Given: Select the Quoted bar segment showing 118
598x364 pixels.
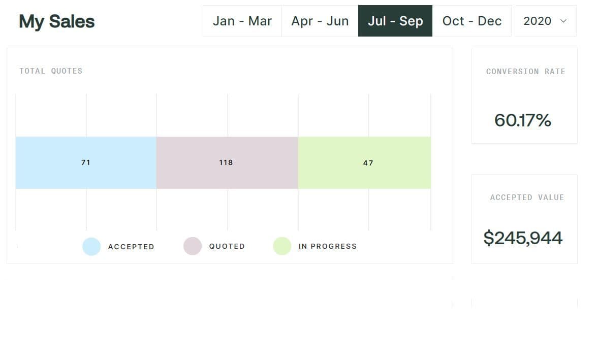Looking at the screenshot, I should click(x=227, y=162).
